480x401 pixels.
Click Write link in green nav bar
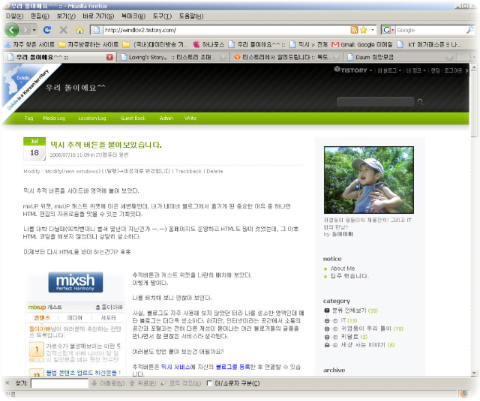point(190,118)
